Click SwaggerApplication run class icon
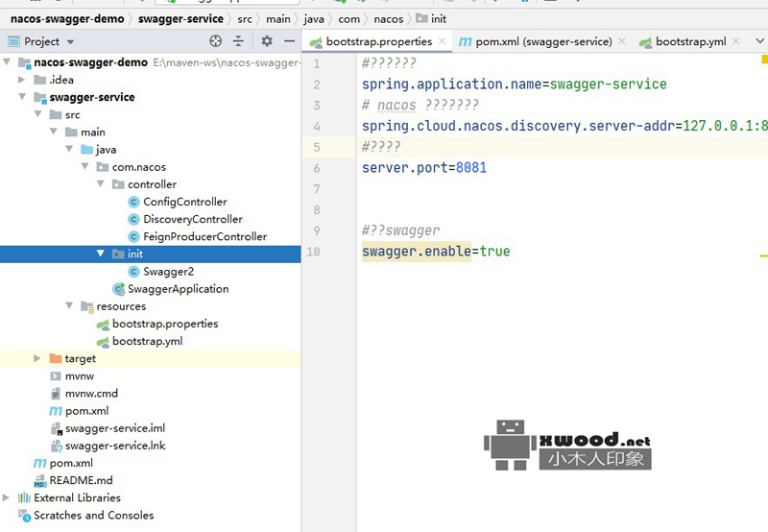768x532 pixels. pos(118,289)
